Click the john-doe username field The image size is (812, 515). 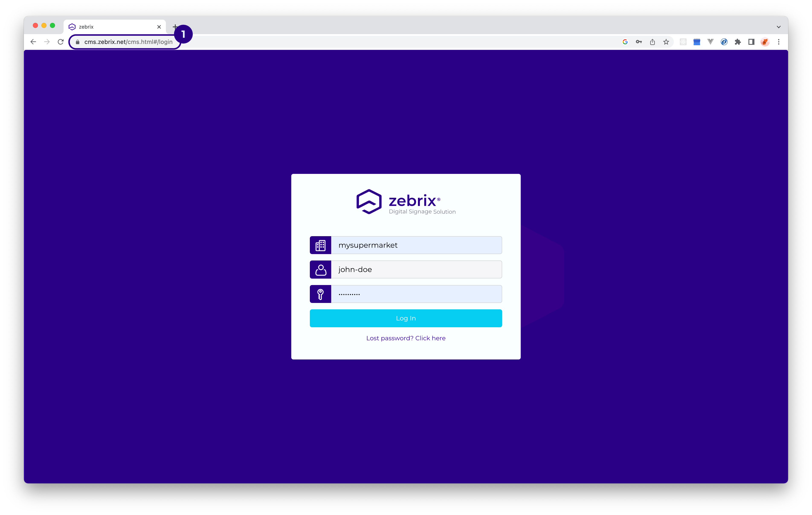416,270
